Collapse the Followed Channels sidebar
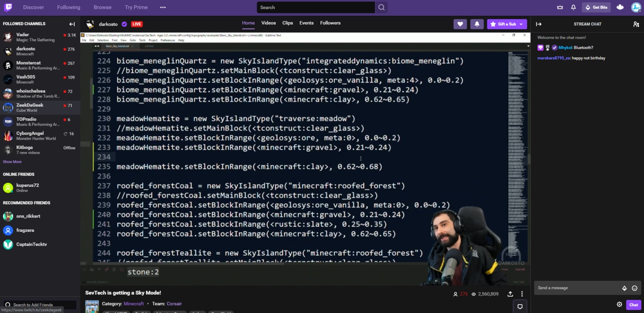Image resolution: width=644 pixels, height=313 pixels. pos(71,24)
